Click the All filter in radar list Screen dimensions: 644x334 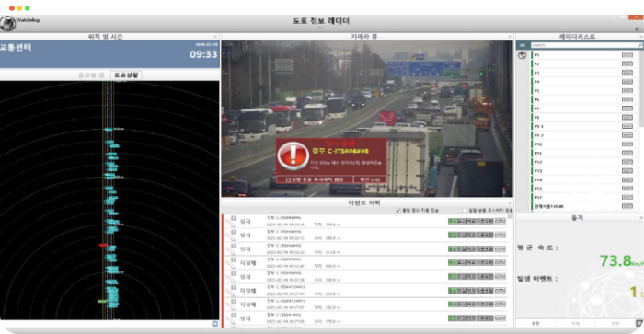pos(522,45)
